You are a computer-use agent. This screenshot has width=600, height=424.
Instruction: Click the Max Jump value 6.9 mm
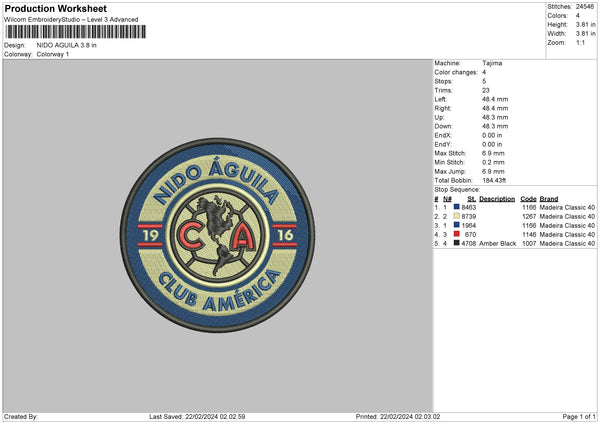point(493,171)
